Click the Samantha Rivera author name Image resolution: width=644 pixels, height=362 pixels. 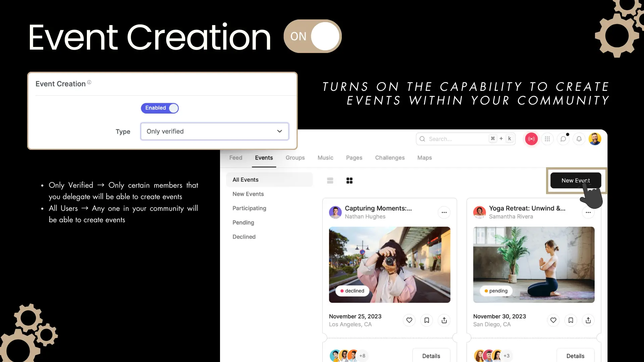click(511, 217)
